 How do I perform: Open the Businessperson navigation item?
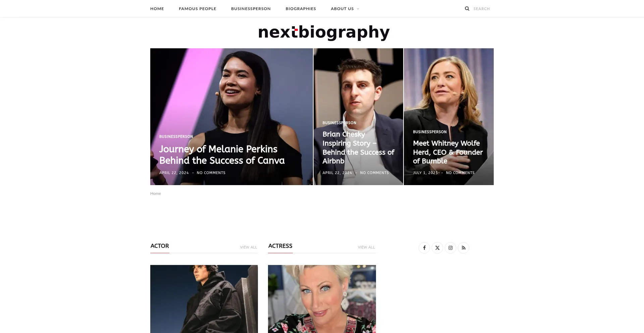click(251, 9)
